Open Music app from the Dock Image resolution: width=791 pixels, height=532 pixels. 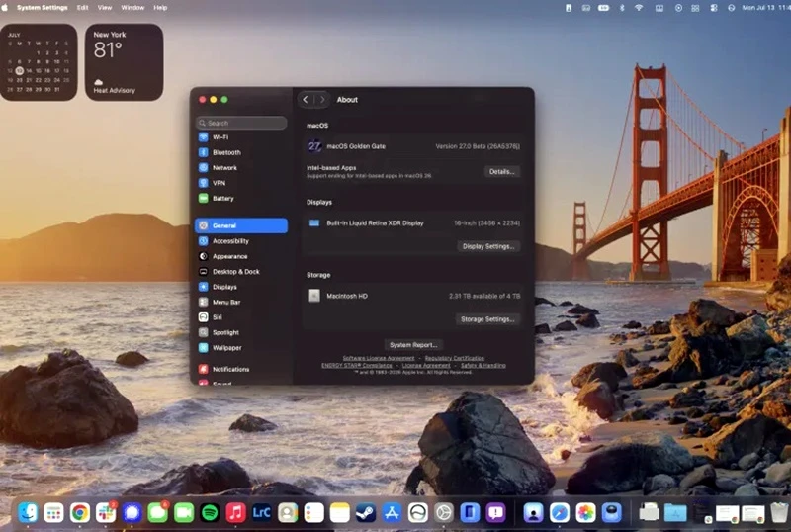[x=235, y=513]
